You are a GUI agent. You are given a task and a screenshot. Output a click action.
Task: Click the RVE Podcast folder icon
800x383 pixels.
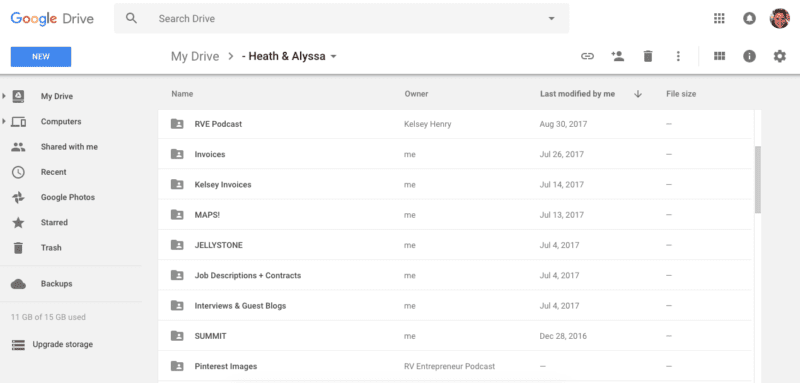tap(177, 124)
